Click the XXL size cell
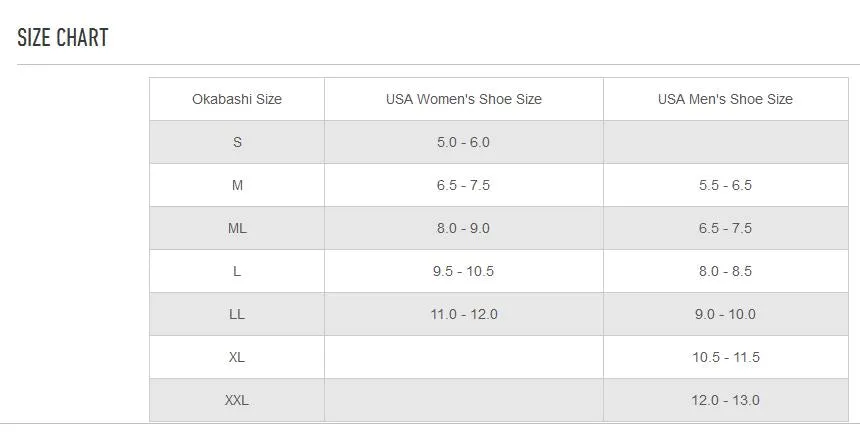This screenshot has height=446, width=860. point(237,400)
